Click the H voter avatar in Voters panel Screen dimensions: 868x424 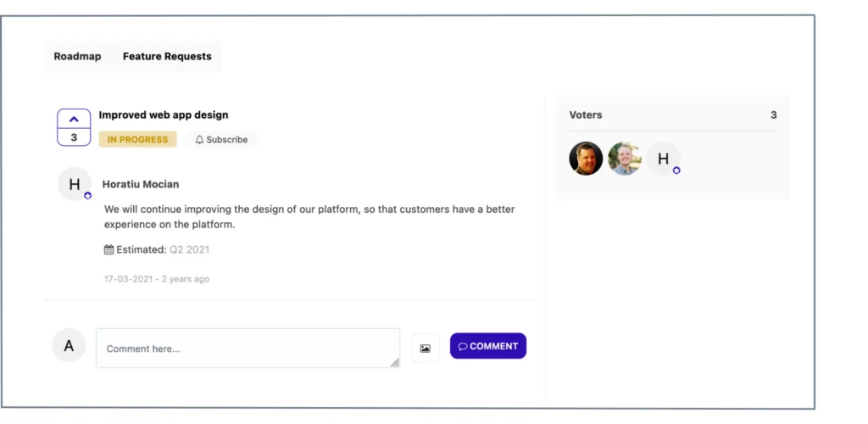point(663,159)
